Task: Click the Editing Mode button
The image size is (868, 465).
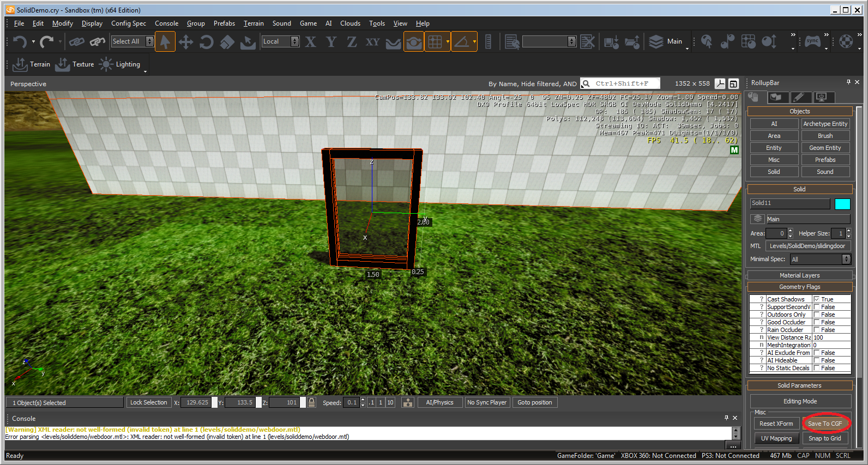Action: [x=800, y=401]
